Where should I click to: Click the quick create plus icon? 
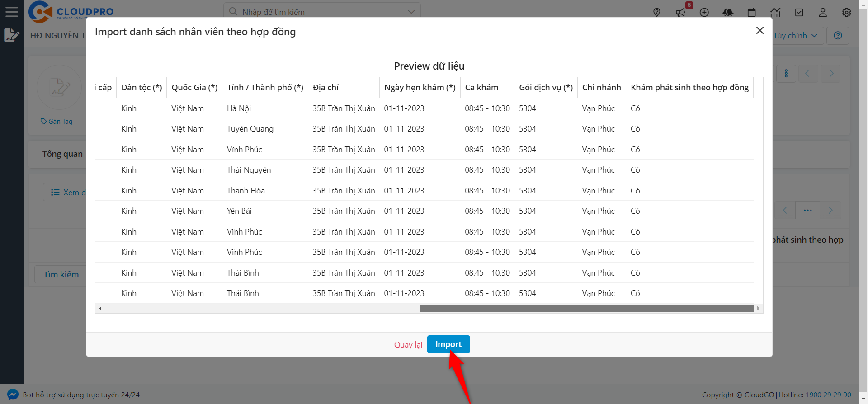tap(704, 13)
